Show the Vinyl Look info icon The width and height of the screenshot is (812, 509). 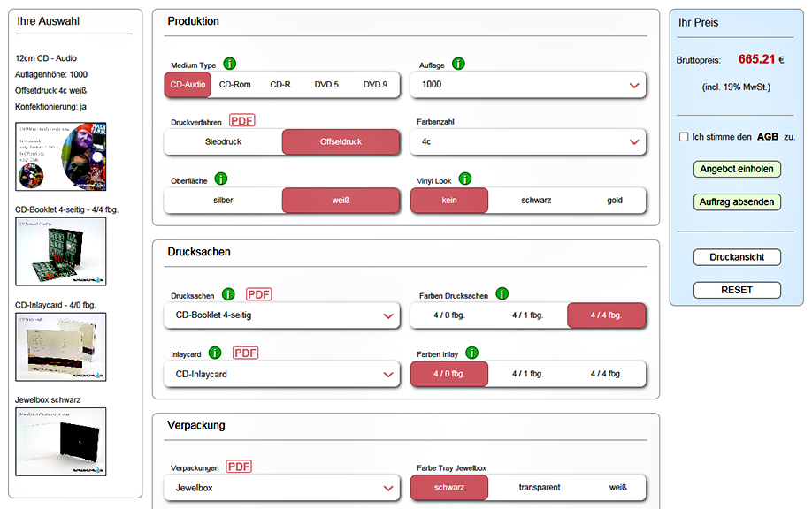click(465, 179)
